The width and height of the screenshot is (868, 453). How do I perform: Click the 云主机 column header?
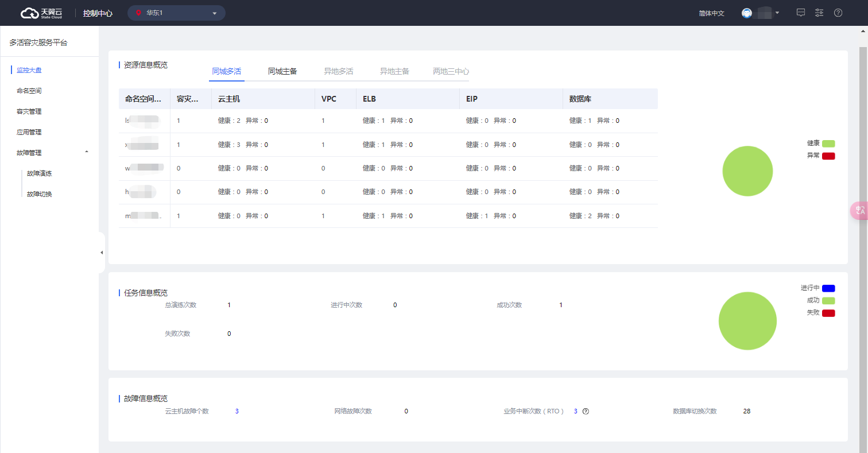[x=263, y=99]
